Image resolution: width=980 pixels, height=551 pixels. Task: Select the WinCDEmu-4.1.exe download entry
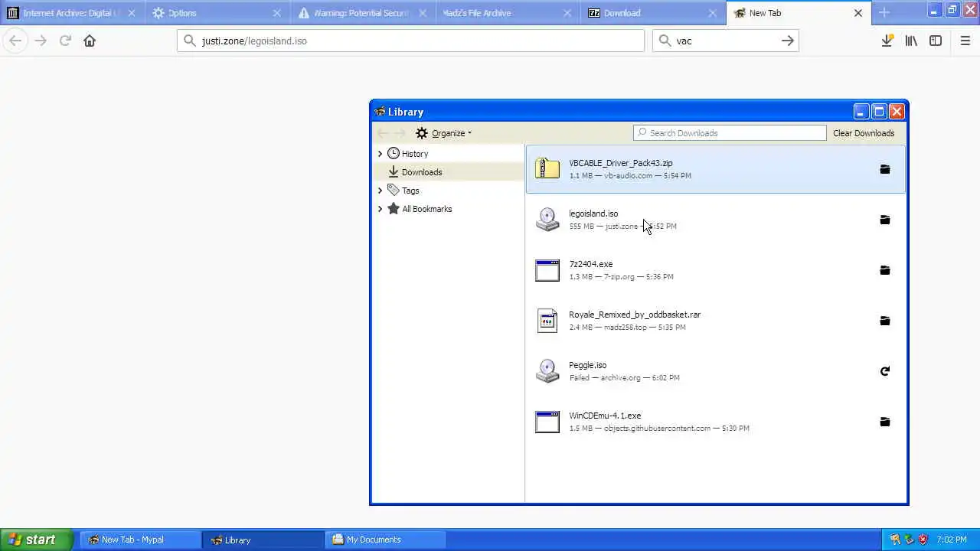pos(715,422)
